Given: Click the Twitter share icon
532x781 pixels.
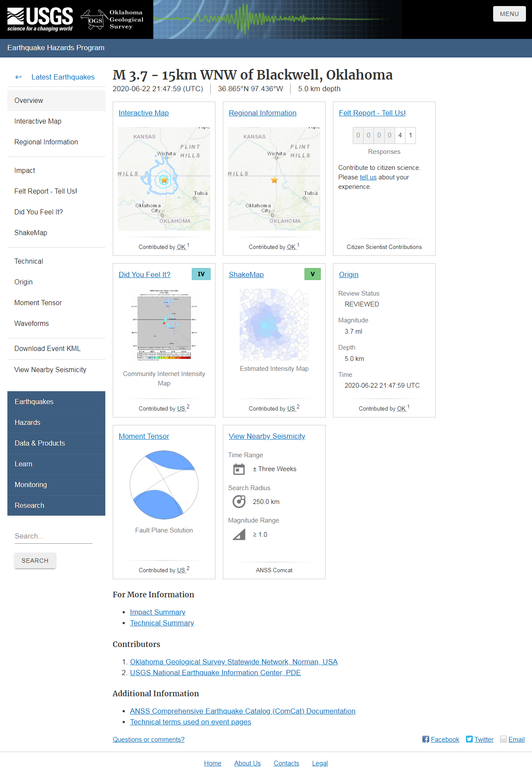Looking at the screenshot, I should point(469,739).
